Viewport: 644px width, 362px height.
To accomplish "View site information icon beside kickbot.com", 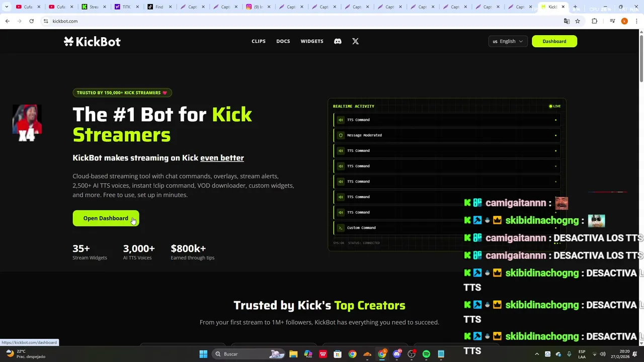I will (x=45, y=21).
